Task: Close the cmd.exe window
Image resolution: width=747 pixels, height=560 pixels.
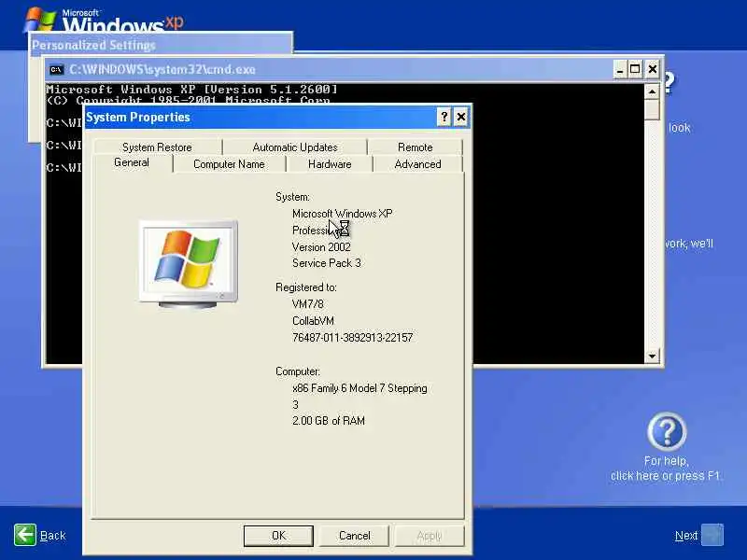Action: (652, 69)
